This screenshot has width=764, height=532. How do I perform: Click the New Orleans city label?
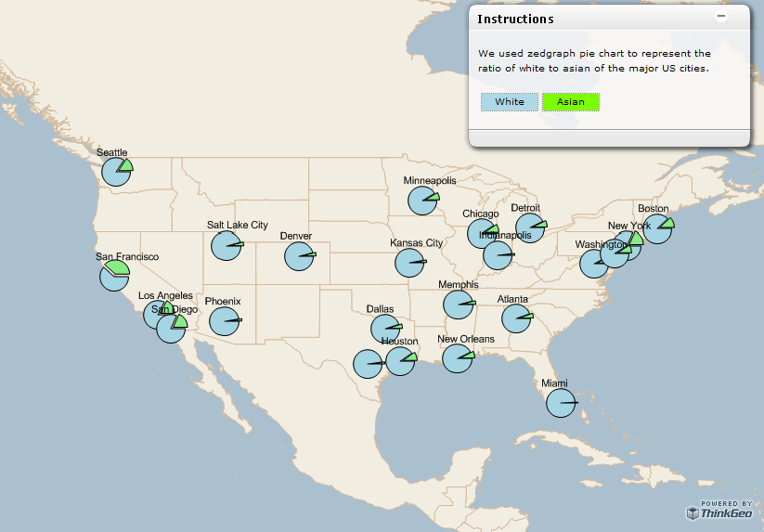(466, 339)
